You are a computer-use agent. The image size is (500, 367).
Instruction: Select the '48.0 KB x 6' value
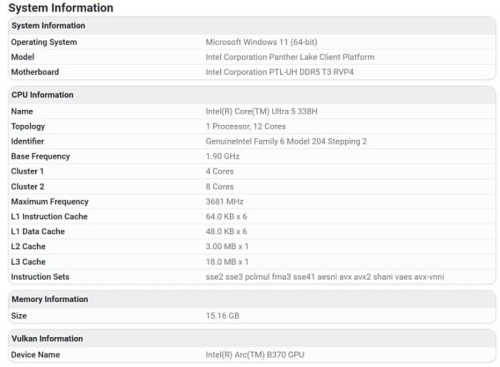(x=226, y=231)
